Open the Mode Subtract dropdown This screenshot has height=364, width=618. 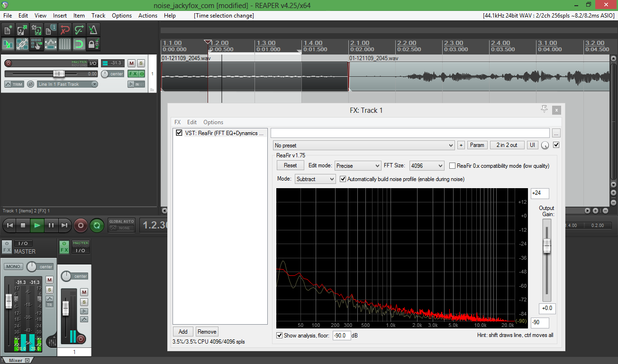tap(315, 179)
